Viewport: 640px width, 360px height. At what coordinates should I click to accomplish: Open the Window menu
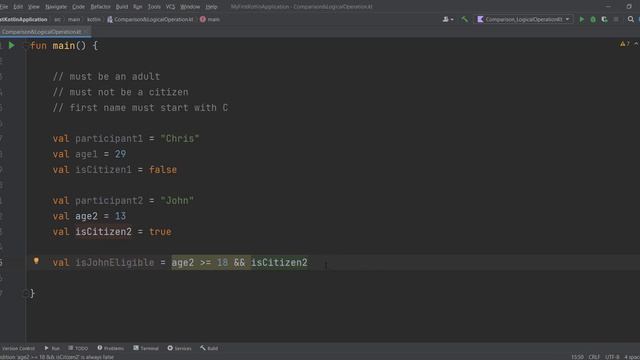[x=190, y=7]
